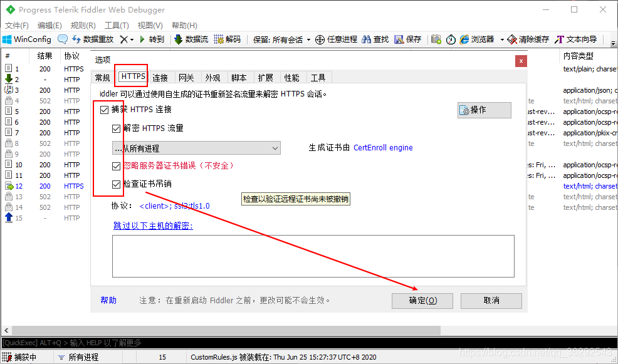Open the 工具(T) menu
618x364 pixels.
[x=117, y=25]
